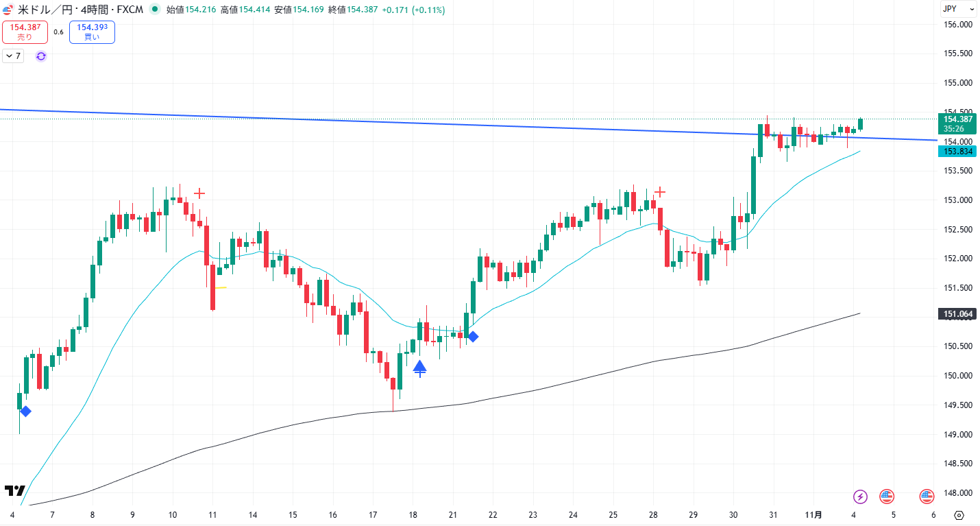Click the blue diamond marker near date 21

click(472, 336)
